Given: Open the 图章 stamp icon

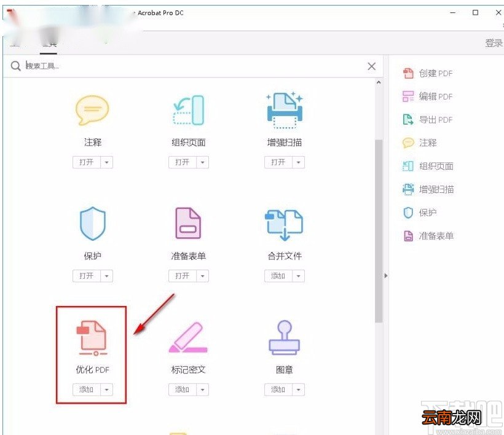Looking at the screenshot, I should pyautogui.click(x=285, y=338).
